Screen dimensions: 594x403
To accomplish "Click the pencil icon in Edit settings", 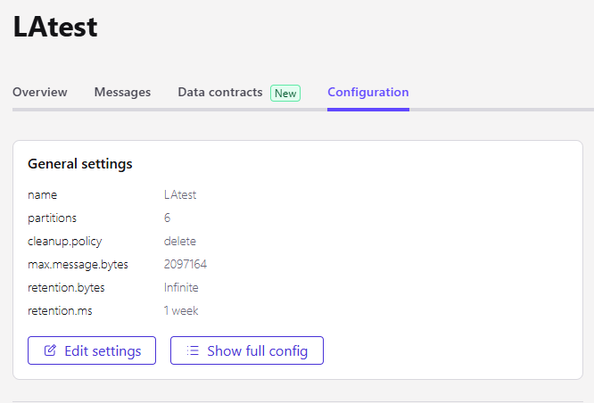I will coord(50,350).
